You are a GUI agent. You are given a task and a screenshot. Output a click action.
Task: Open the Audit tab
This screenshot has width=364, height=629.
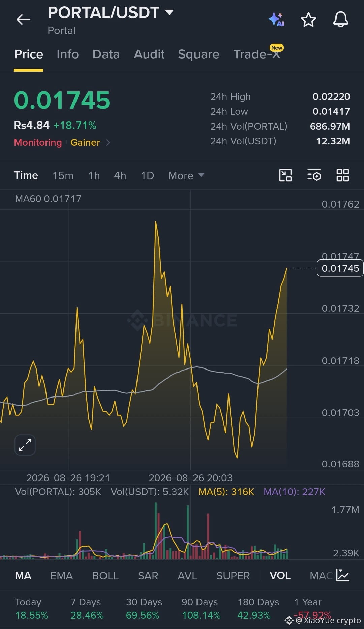[x=149, y=54]
